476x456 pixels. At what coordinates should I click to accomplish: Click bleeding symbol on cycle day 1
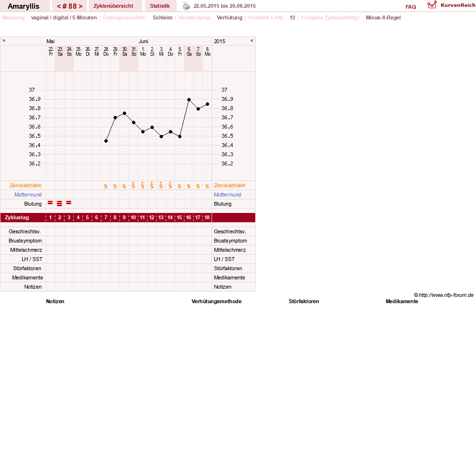pyautogui.click(x=50, y=202)
